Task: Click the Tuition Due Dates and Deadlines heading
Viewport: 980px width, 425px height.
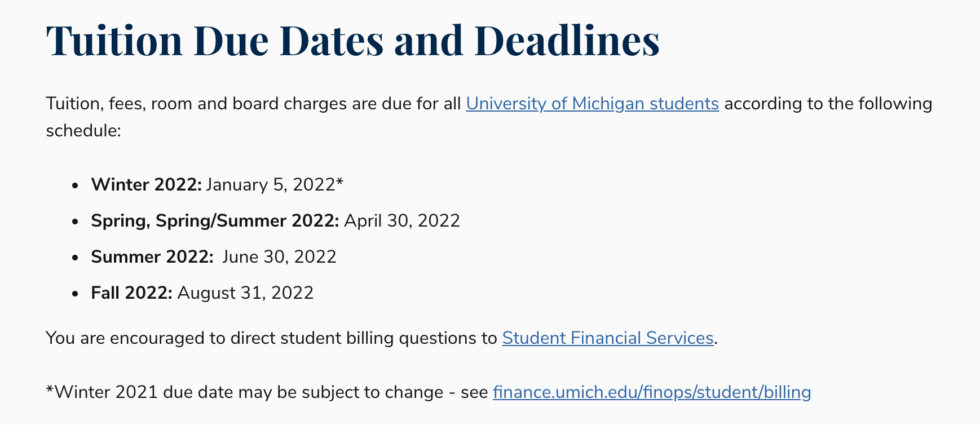Action: point(353,41)
